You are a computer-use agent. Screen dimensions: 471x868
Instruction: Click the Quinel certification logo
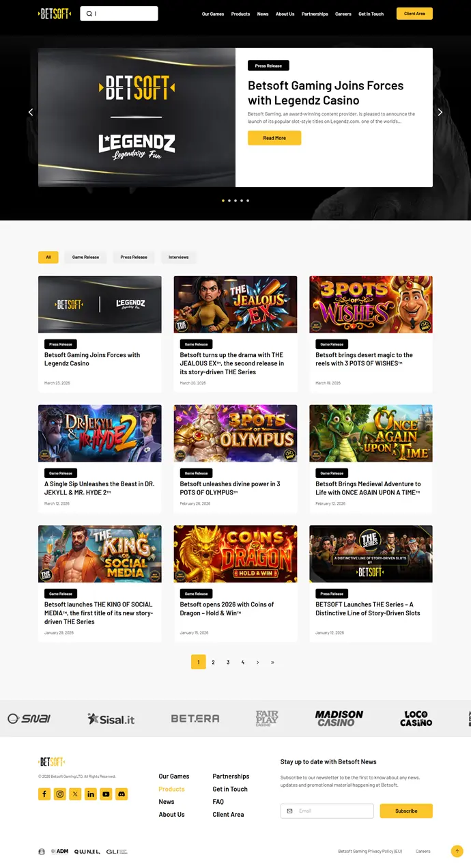(87, 852)
